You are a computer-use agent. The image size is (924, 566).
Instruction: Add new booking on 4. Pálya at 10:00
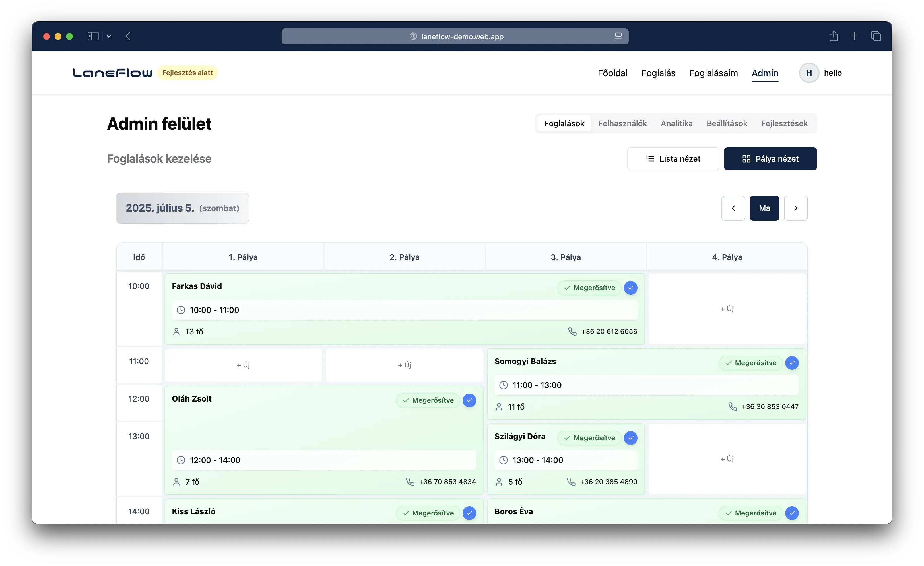[x=727, y=309]
